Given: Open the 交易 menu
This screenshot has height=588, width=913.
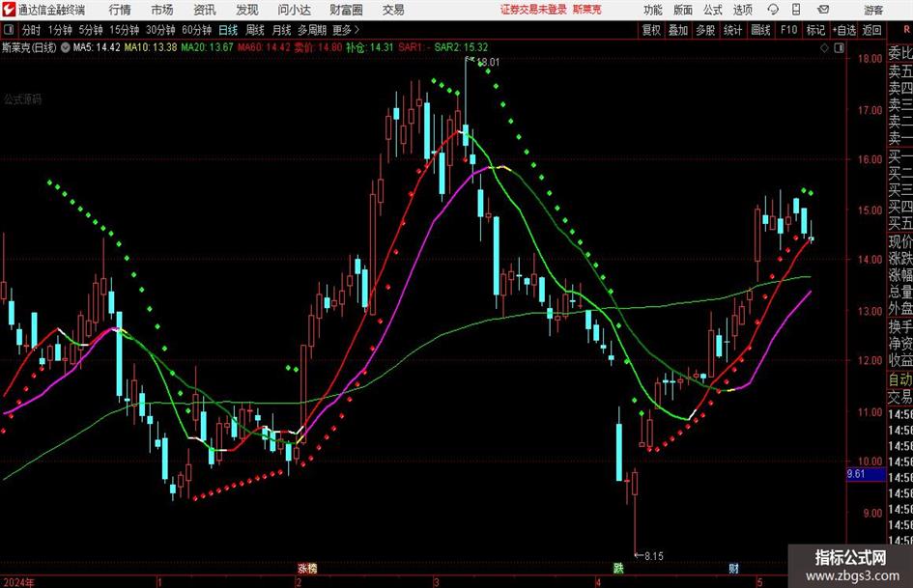Looking at the screenshot, I should tap(393, 10).
